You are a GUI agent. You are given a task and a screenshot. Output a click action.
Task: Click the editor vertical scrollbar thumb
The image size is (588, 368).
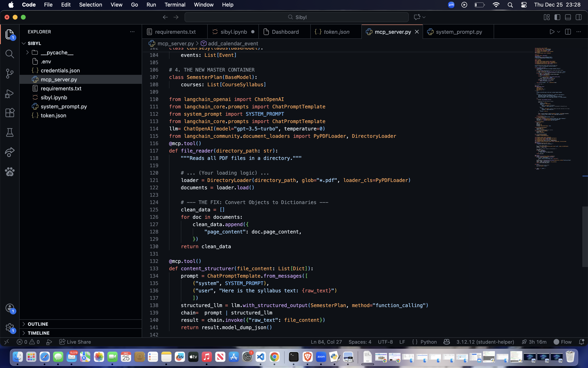(x=585, y=237)
